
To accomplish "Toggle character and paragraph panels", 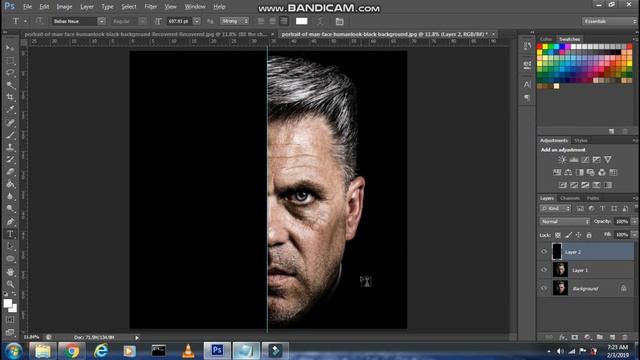I will tap(339, 21).
